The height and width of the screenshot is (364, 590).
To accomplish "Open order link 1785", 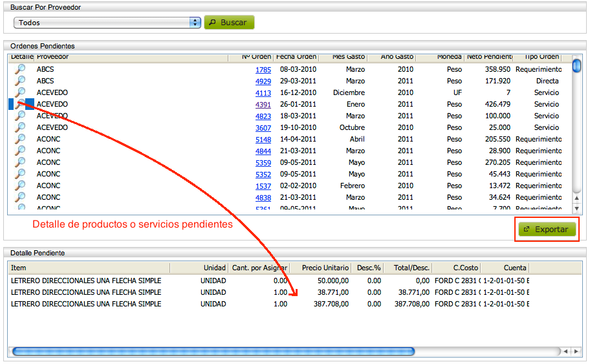I will [263, 70].
